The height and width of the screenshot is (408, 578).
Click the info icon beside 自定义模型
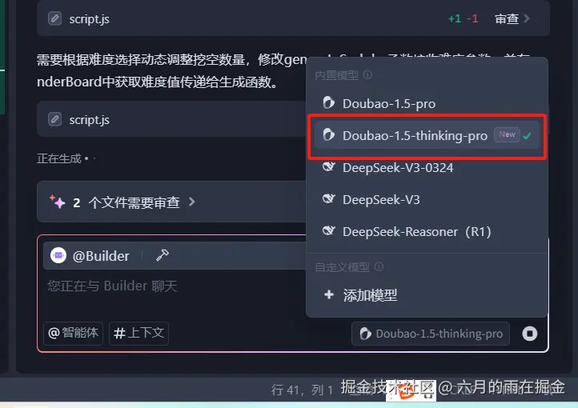pyautogui.click(x=379, y=266)
